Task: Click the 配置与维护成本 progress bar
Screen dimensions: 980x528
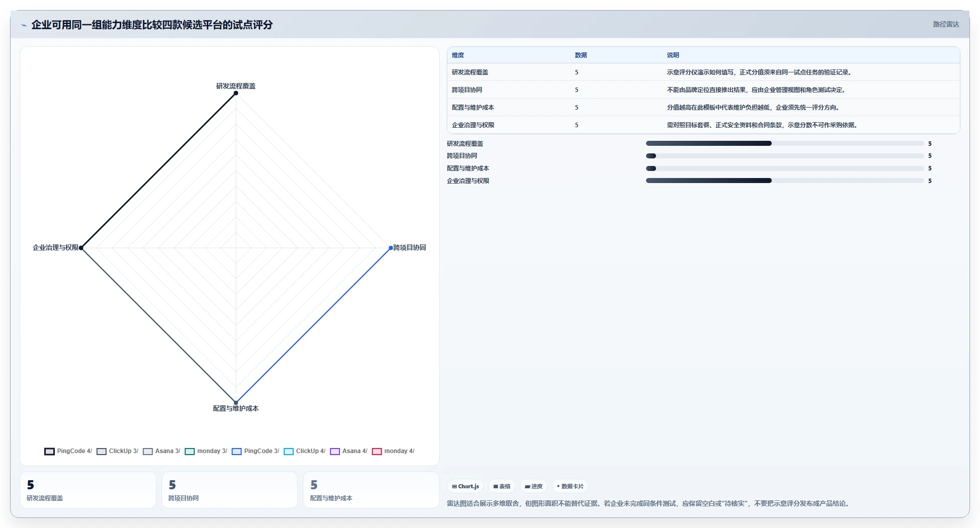Action: (x=785, y=168)
